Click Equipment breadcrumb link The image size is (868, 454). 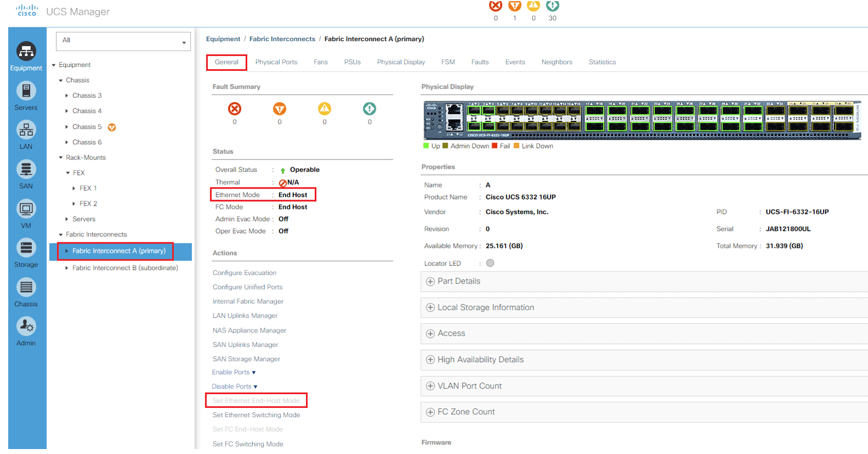tap(223, 39)
